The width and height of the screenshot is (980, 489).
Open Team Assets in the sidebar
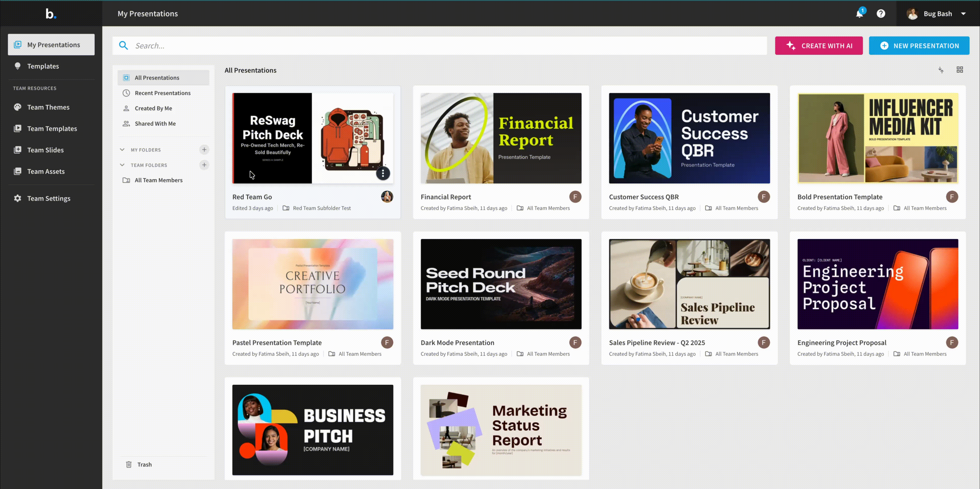click(x=51, y=171)
